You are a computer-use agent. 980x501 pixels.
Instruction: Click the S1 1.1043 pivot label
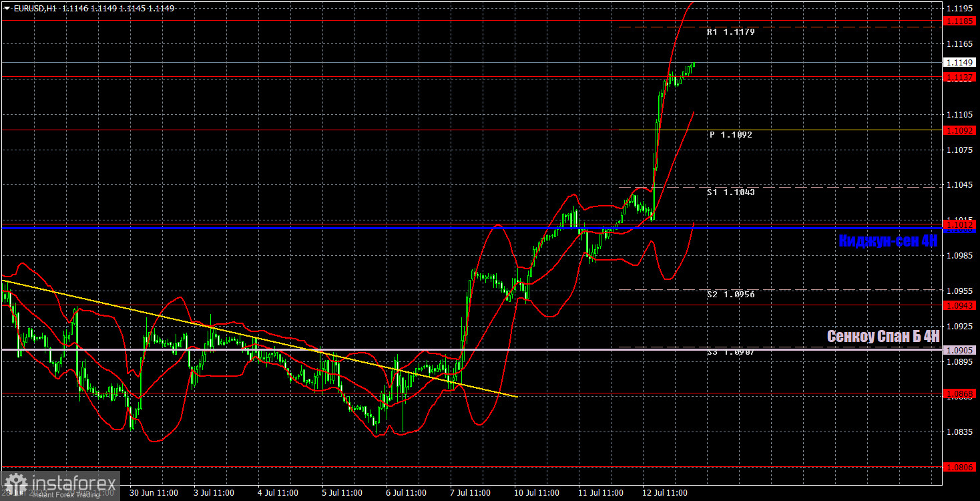pyautogui.click(x=730, y=192)
